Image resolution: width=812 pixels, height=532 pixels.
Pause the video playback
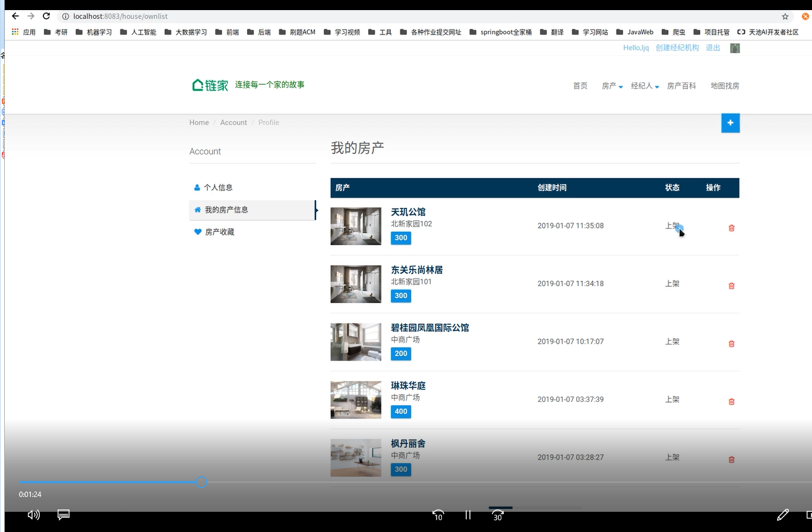(x=468, y=515)
